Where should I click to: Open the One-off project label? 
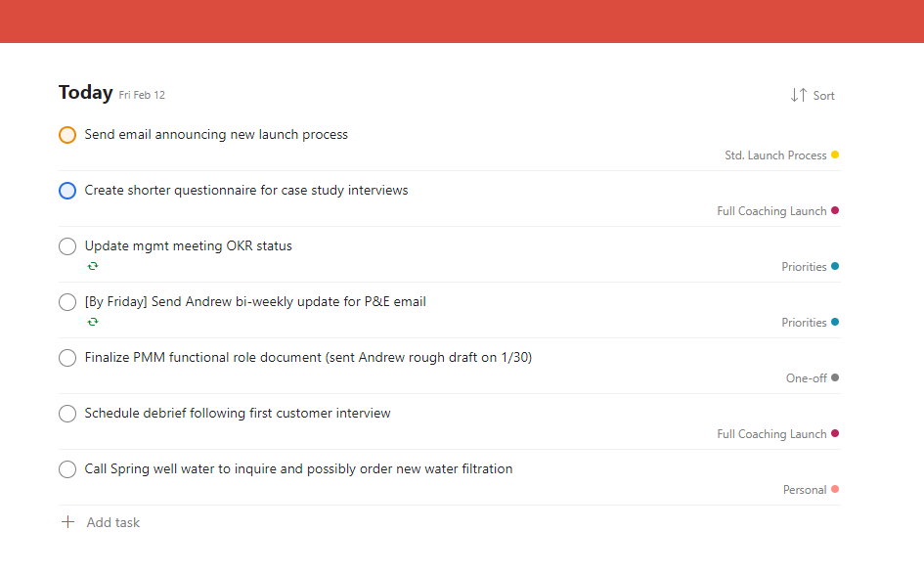point(806,378)
